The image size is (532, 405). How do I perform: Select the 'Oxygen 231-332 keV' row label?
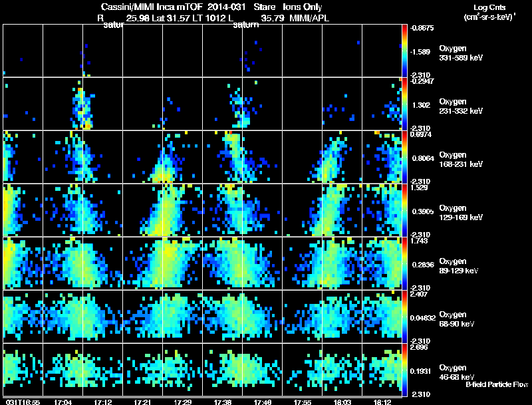tap(461, 106)
